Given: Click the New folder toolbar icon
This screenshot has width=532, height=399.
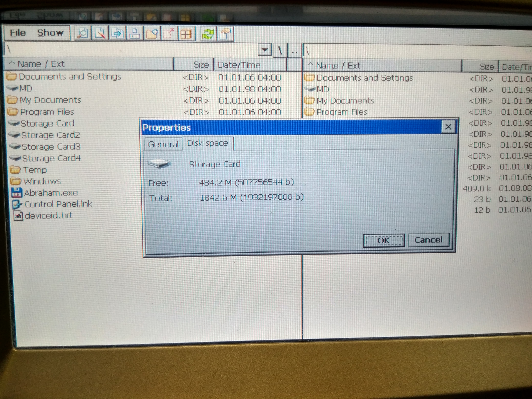Looking at the screenshot, I should 152,34.
